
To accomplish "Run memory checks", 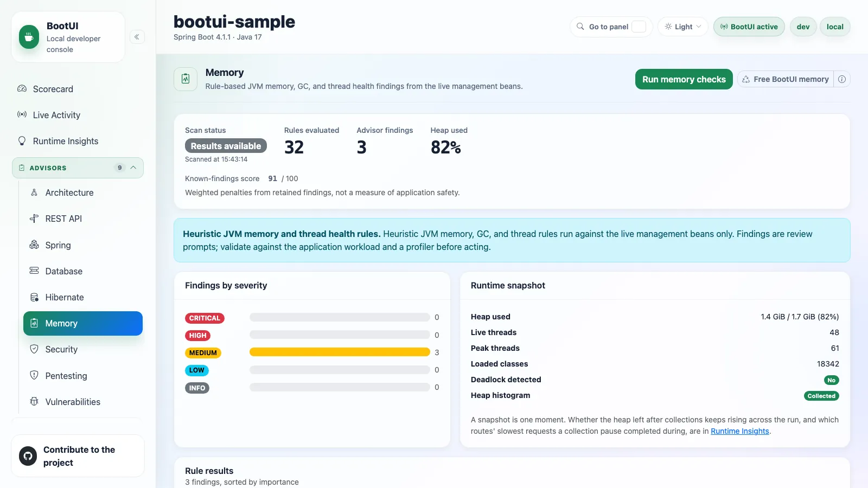I will 684,79.
